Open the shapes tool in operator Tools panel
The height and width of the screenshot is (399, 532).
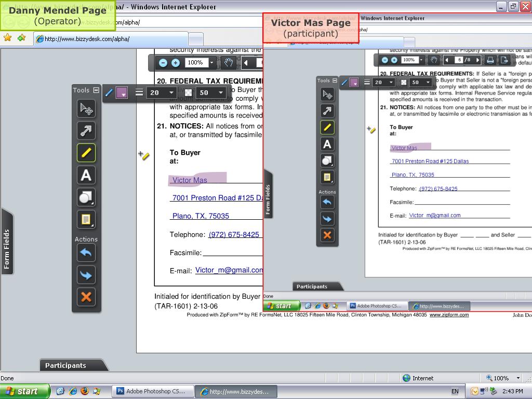point(86,197)
